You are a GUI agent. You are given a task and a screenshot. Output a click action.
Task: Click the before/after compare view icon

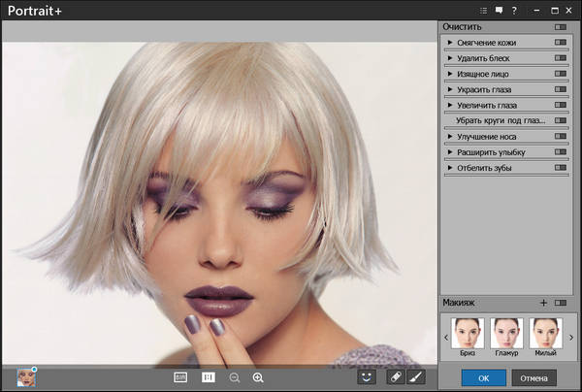(180, 376)
